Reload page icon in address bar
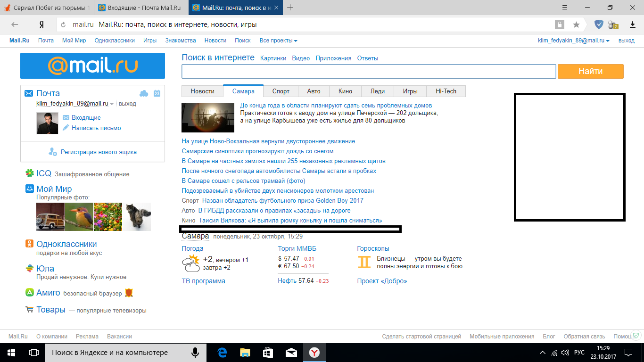 (x=63, y=25)
